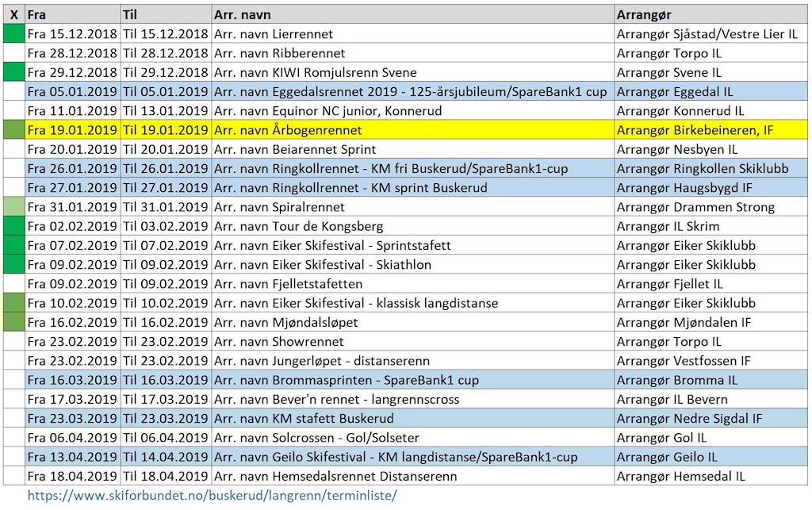812x510 pixels.
Task: Select the yellow Årbogenrennet name cell
Action: 412,130
